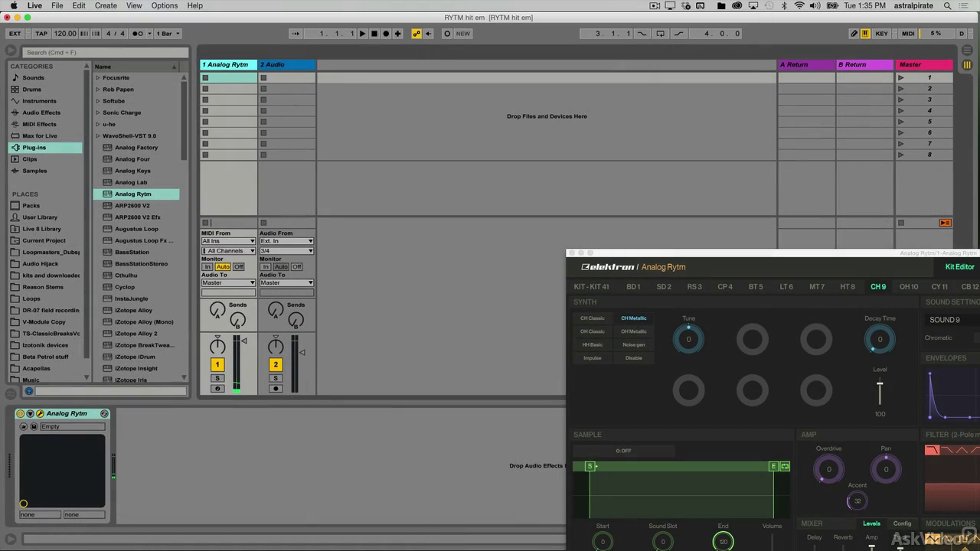Image resolution: width=980 pixels, height=551 pixels.
Task: Select Noise gen synth machine
Action: (x=633, y=345)
